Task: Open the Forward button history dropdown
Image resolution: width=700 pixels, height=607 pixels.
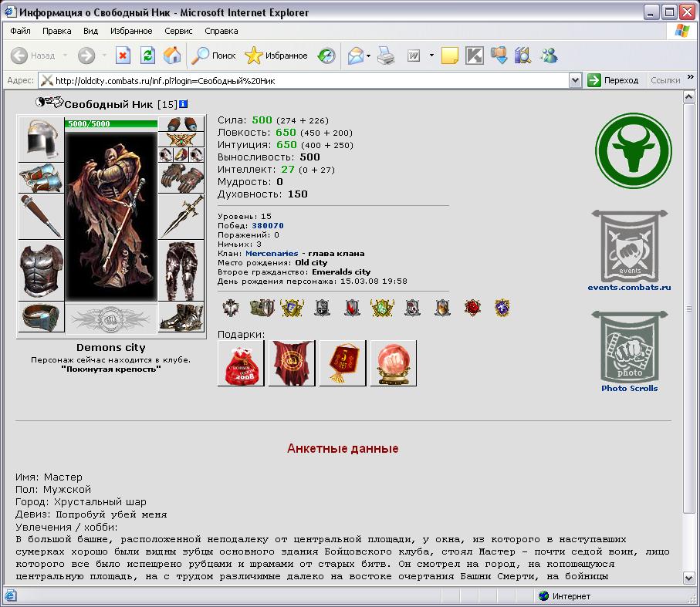Action: pos(104,56)
